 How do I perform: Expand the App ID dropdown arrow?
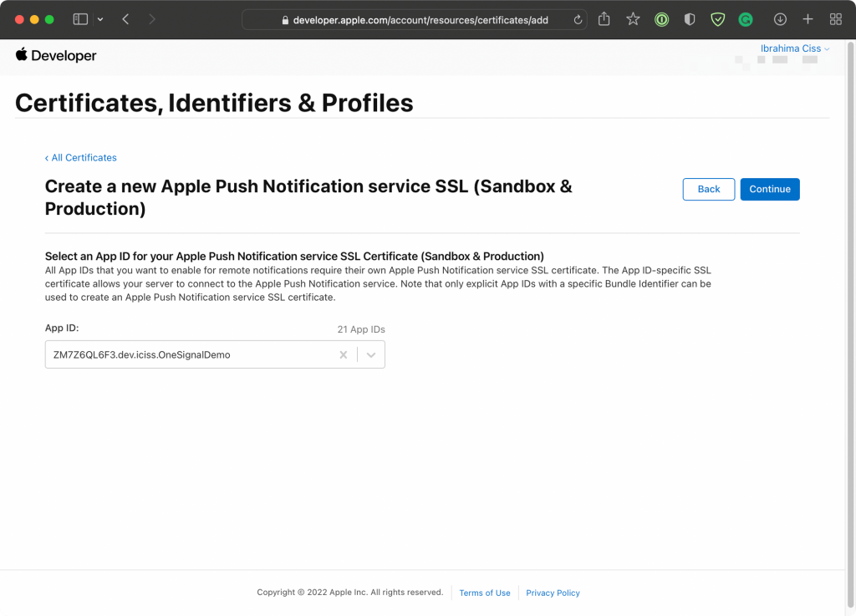coord(371,354)
